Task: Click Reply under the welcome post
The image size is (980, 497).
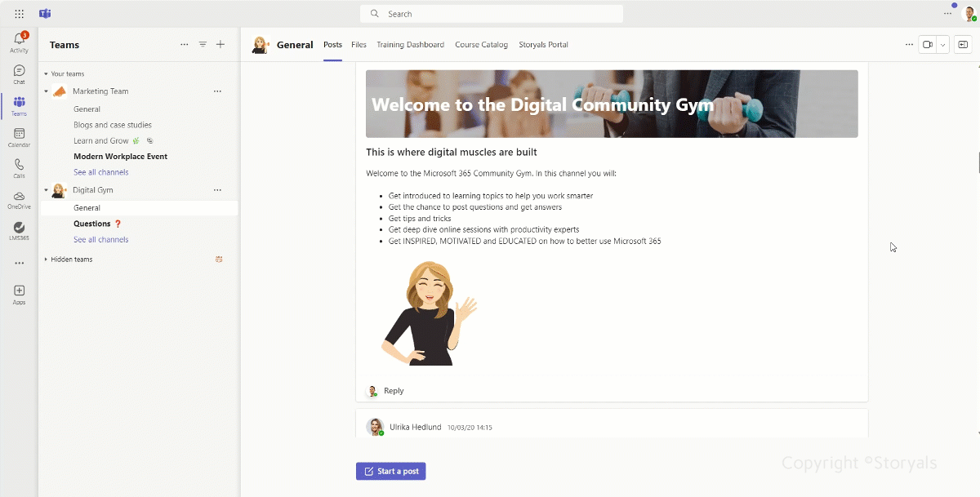Action: click(x=394, y=391)
